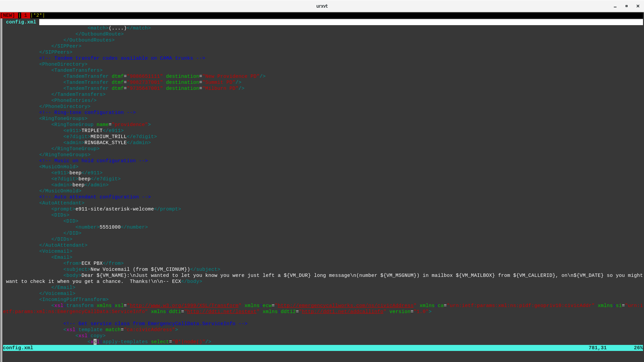Viewport: 644px width, 362px height.
Task: Click the Music on hold configuration comment
Action: click(x=94, y=161)
